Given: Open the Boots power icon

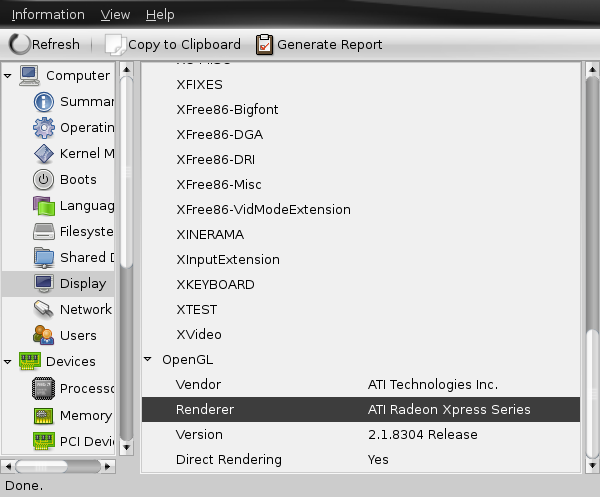Looking at the screenshot, I should tap(44, 180).
